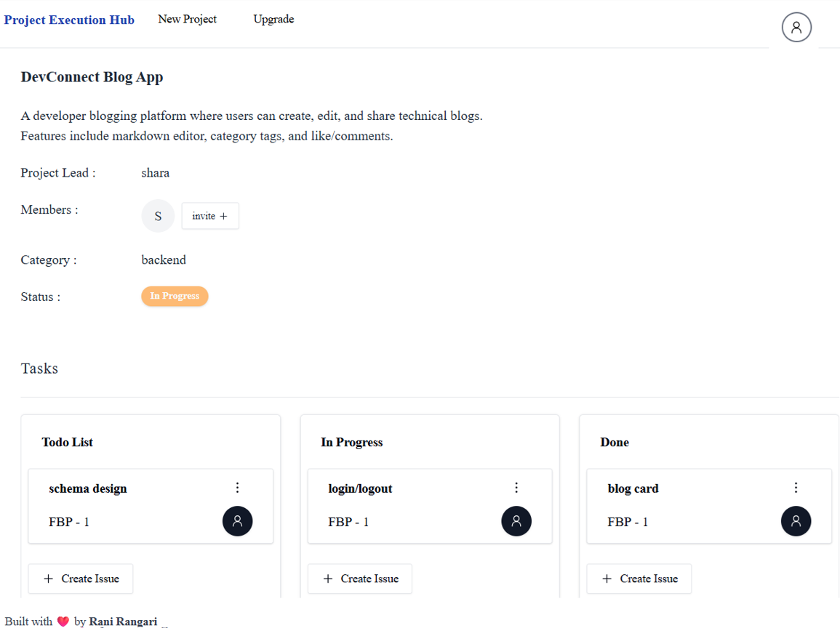Image resolution: width=840 pixels, height=628 pixels.
Task: Select New Project in the top navigation
Action: coord(187,19)
